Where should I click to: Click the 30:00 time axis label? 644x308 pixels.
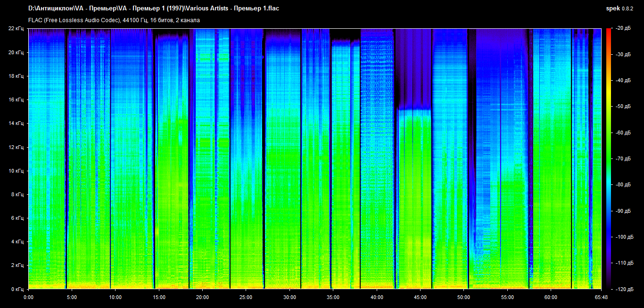tap(289, 297)
